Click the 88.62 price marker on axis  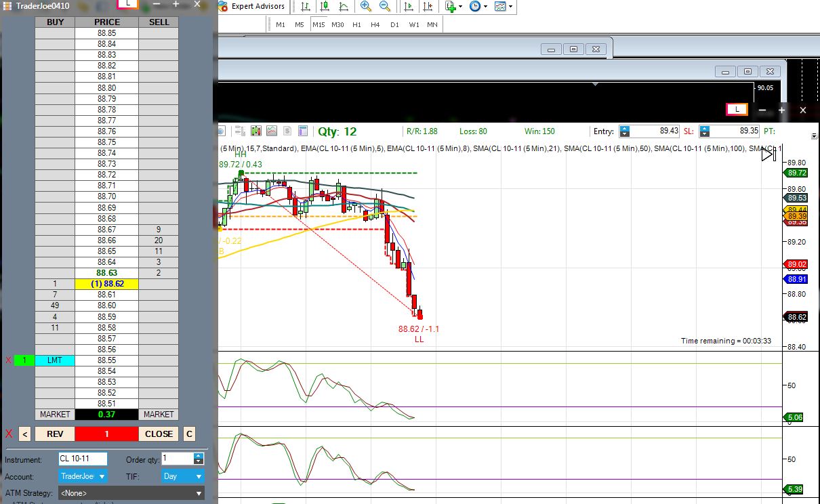pos(796,317)
